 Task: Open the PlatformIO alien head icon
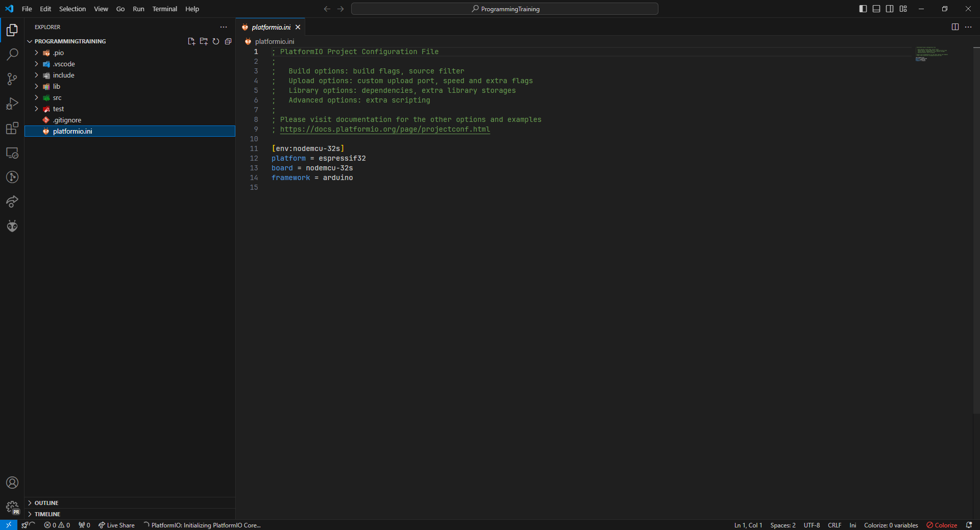point(12,226)
